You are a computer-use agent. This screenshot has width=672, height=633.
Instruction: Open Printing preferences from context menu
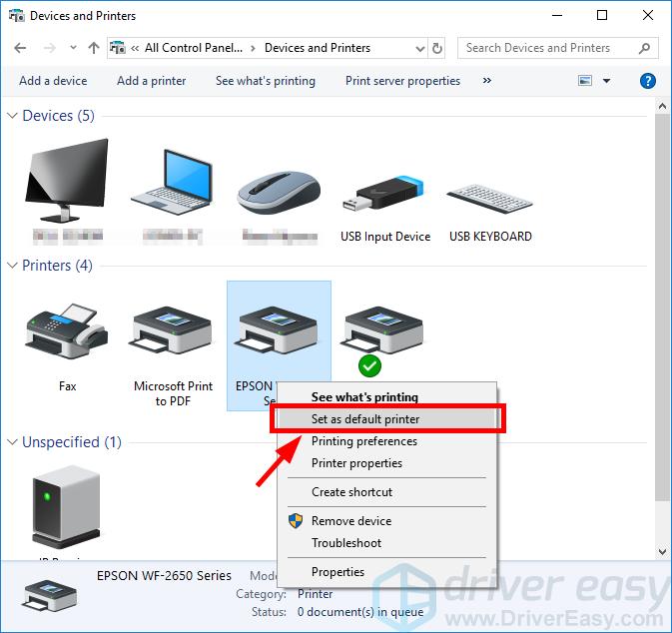363,441
